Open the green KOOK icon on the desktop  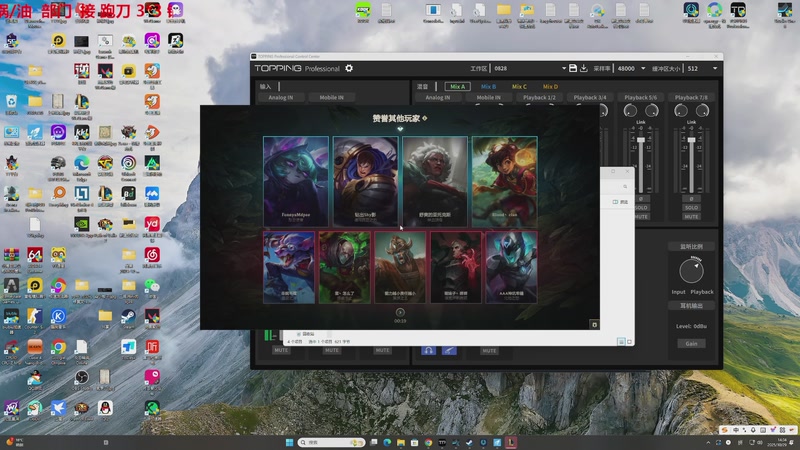(363, 12)
